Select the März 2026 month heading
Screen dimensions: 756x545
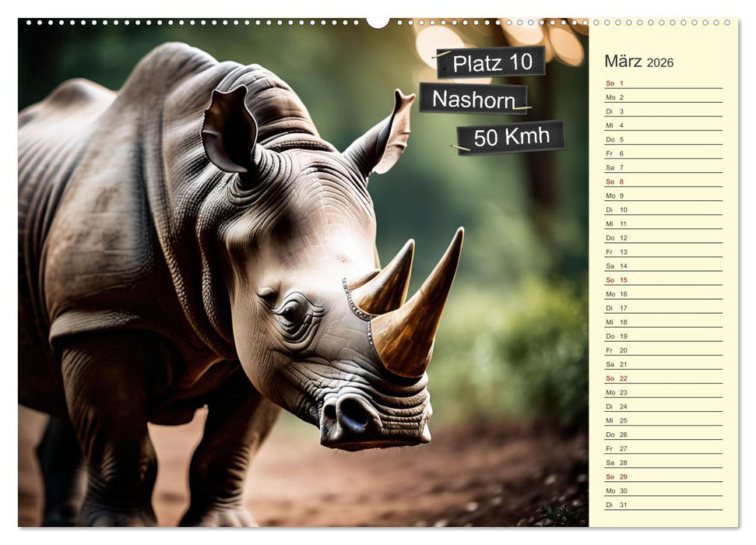(632, 61)
